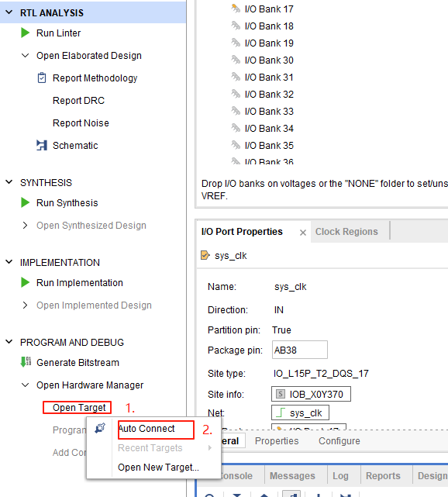Click the I/O Bank 31 pin icon
Screen dimensions: 448x497
tap(236, 77)
